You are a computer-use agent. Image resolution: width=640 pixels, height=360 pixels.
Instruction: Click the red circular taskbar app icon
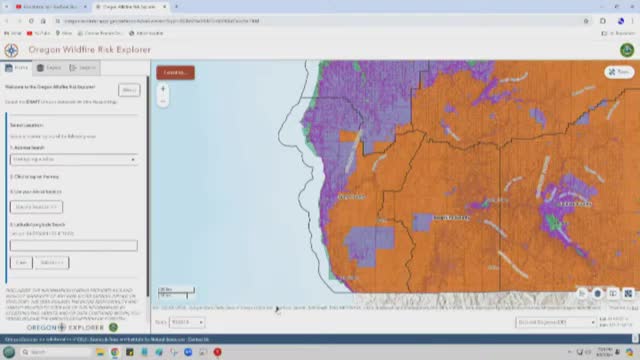(218, 352)
